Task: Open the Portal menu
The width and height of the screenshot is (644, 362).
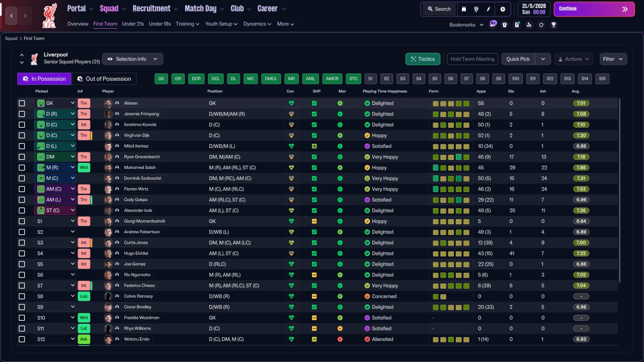Action: pyautogui.click(x=80, y=9)
